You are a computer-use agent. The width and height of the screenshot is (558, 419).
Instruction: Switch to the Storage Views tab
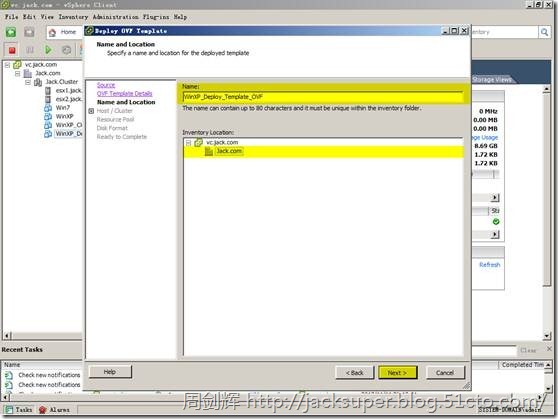[493, 79]
